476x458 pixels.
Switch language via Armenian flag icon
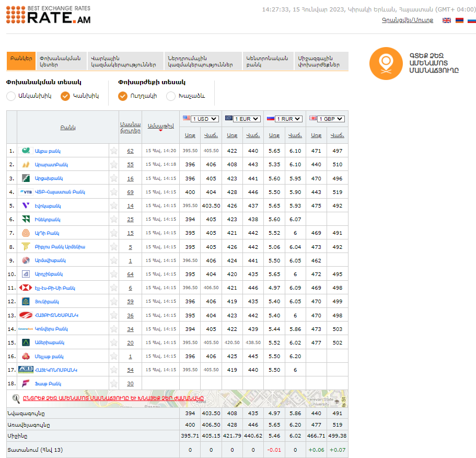[459, 20]
